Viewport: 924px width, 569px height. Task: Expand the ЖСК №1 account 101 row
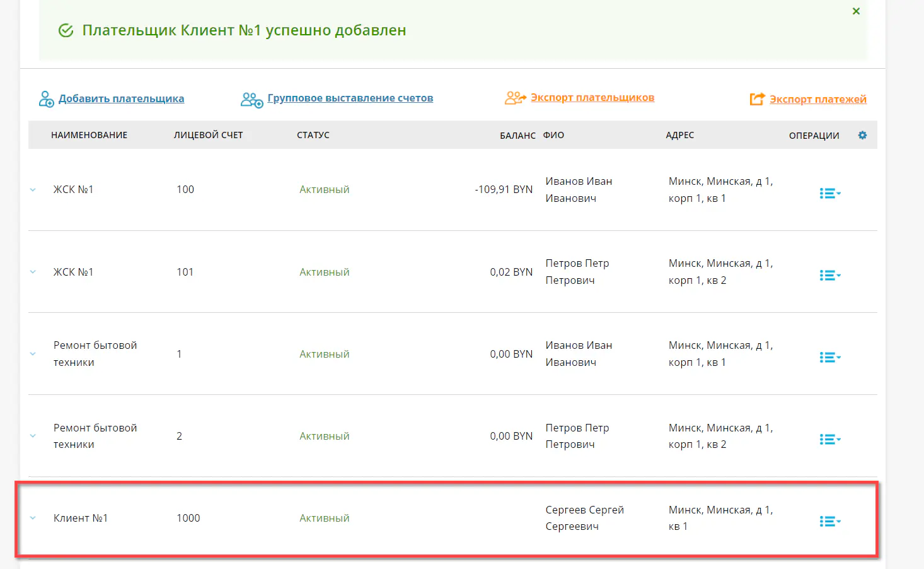(33, 272)
